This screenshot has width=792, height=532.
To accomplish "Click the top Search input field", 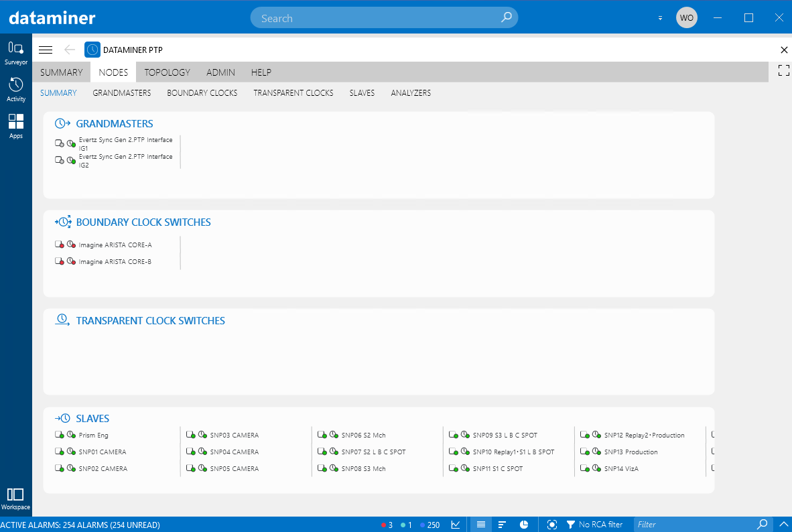I will coord(384,17).
